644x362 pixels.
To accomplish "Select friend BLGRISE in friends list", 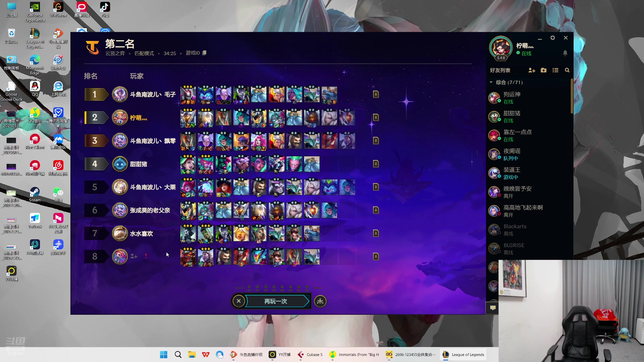I will click(x=529, y=248).
